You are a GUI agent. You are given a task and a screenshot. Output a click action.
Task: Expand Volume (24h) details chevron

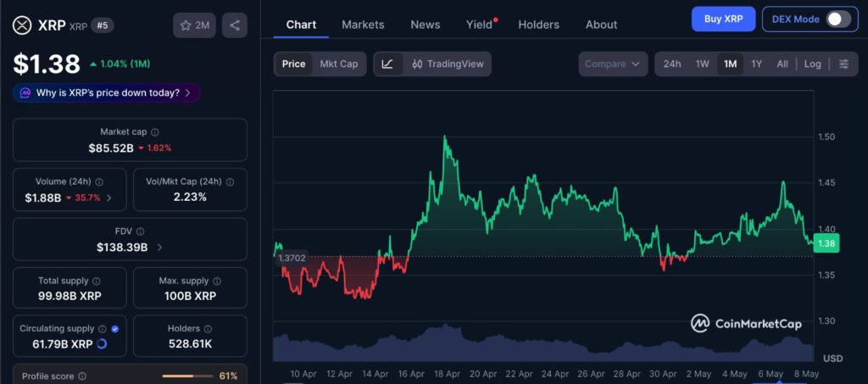tap(109, 198)
